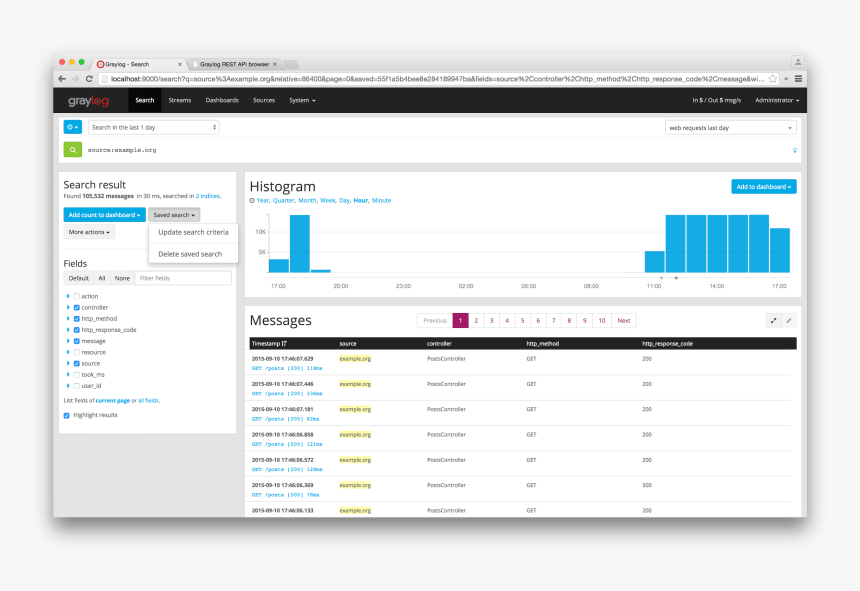
Task: Switch histogram resolution to Minute
Action: click(x=381, y=200)
